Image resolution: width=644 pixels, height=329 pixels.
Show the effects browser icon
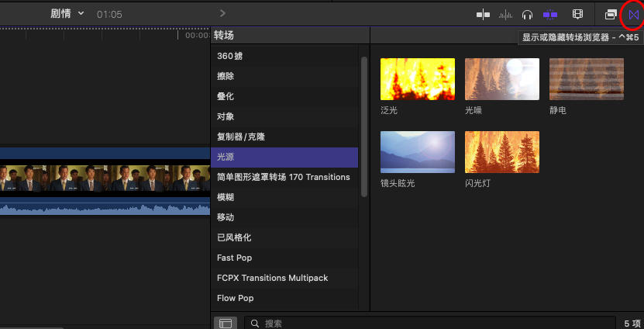[x=611, y=15]
